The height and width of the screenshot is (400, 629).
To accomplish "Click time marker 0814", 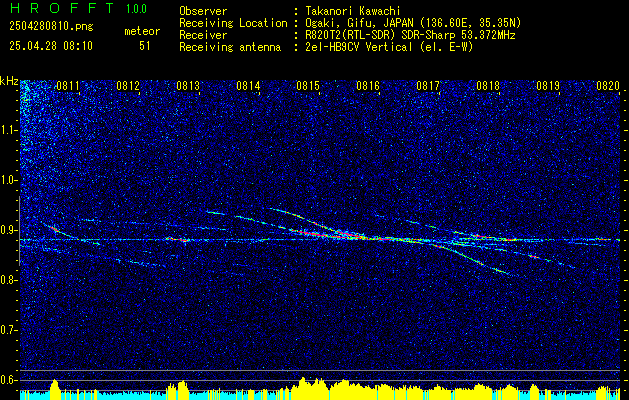I will coord(248,85).
